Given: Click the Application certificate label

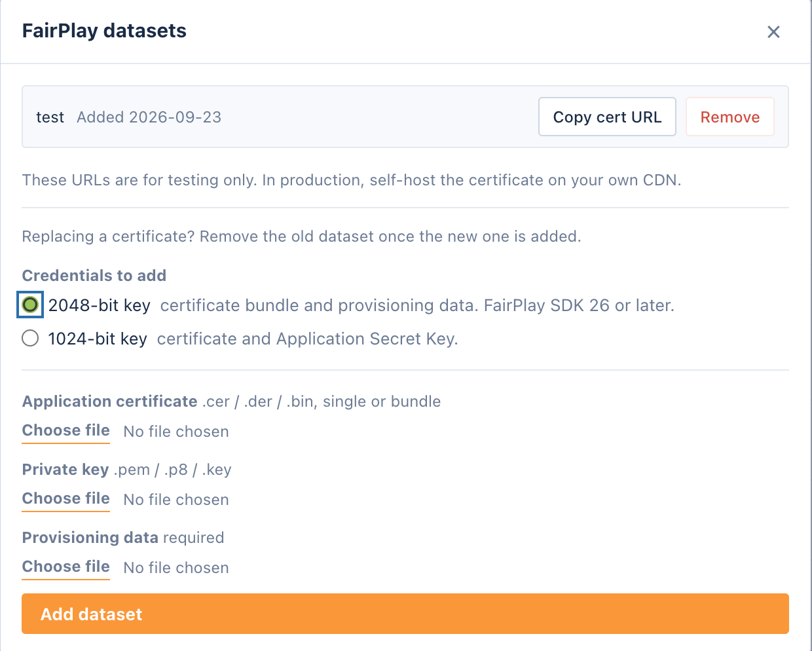Looking at the screenshot, I should pos(110,401).
